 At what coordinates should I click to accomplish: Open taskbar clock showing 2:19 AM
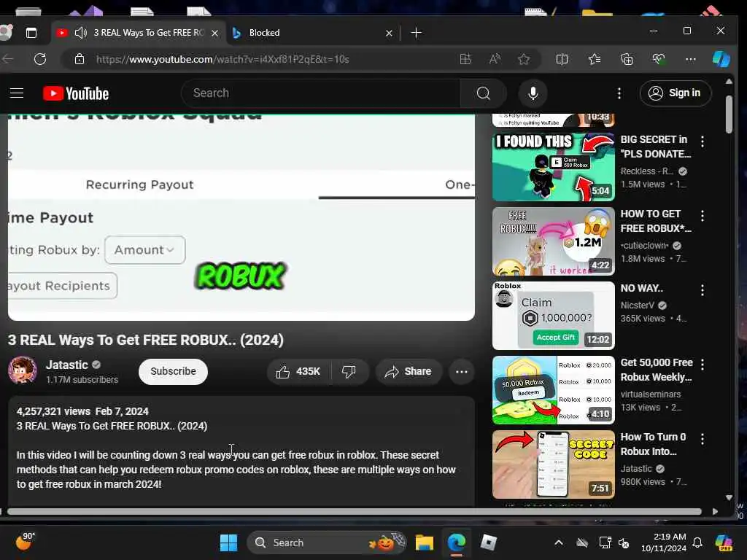coord(663,542)
